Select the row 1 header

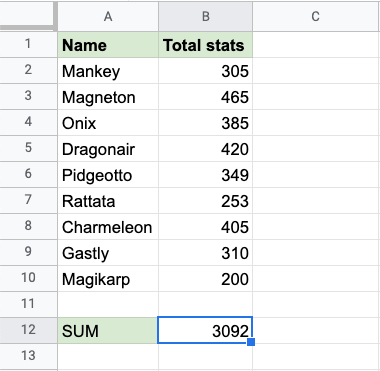click(28, 45)
